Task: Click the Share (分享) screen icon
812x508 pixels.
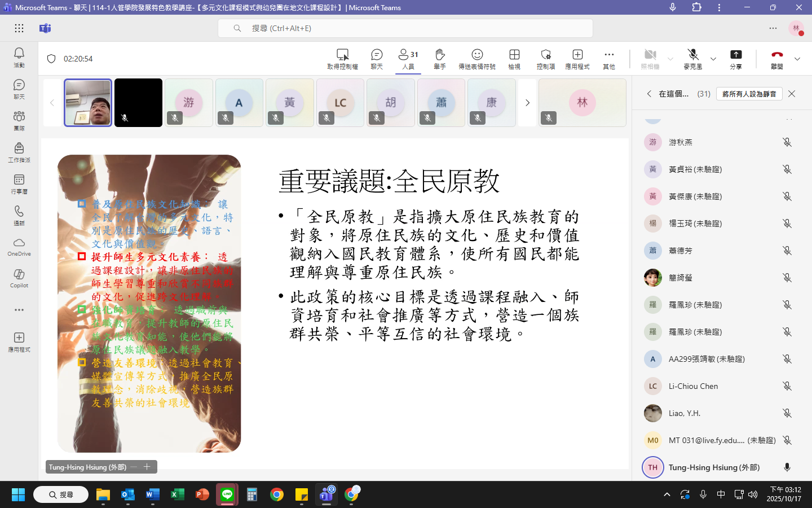Action: (736, 58)
